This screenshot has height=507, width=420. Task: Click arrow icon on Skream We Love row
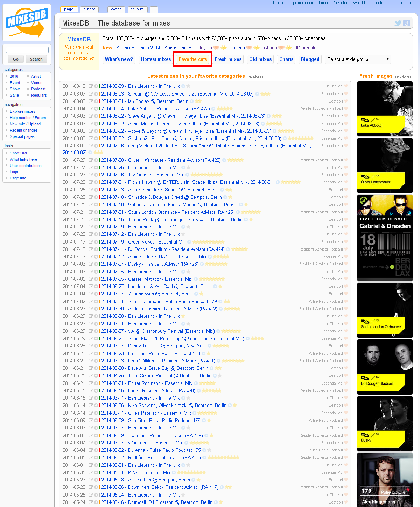96,94
